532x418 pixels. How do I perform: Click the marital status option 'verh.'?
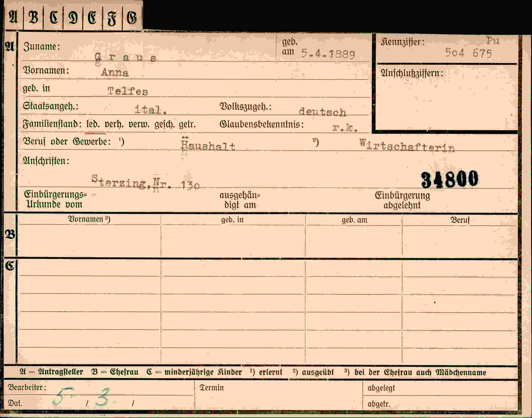(114, 124)
